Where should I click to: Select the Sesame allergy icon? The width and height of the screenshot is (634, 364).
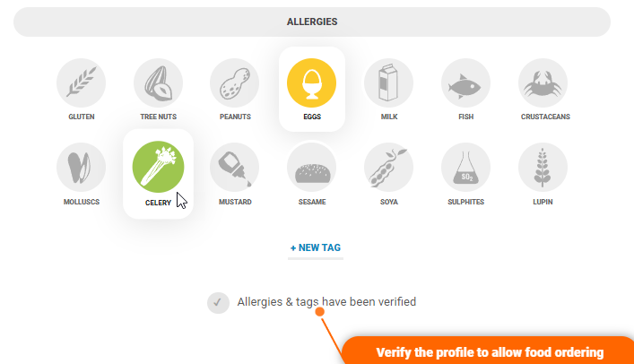(311, 168)
